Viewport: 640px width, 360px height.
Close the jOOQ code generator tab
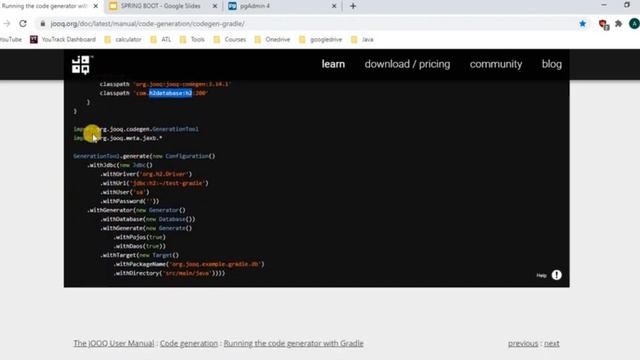point(96,6)
